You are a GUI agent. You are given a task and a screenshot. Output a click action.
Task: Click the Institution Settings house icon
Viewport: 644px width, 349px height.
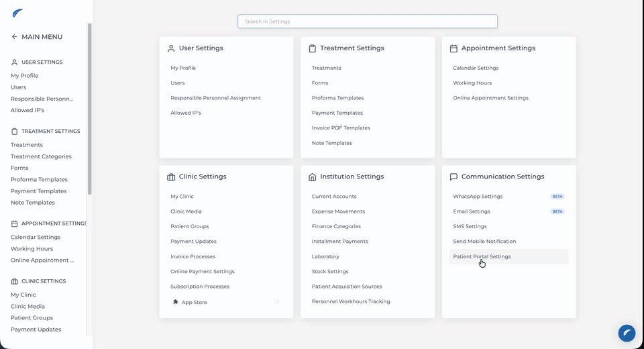(x=312, y=177)
